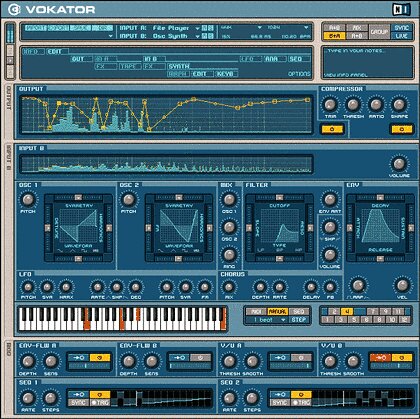Click the Compressor Ratio knob

376,105
